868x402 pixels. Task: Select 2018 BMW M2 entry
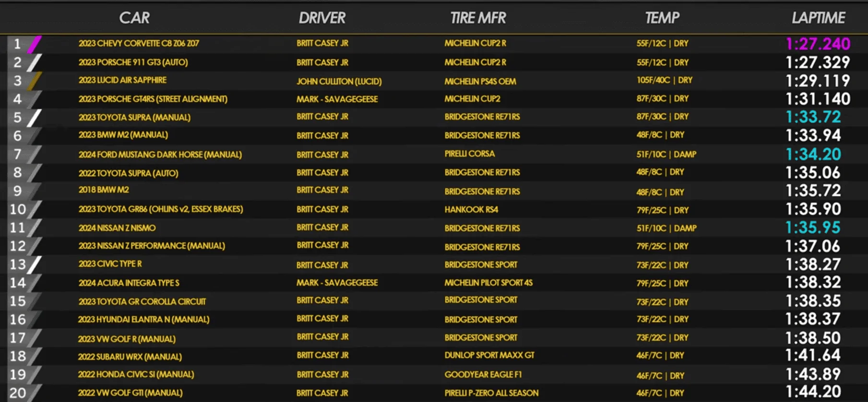coord(104,190)
